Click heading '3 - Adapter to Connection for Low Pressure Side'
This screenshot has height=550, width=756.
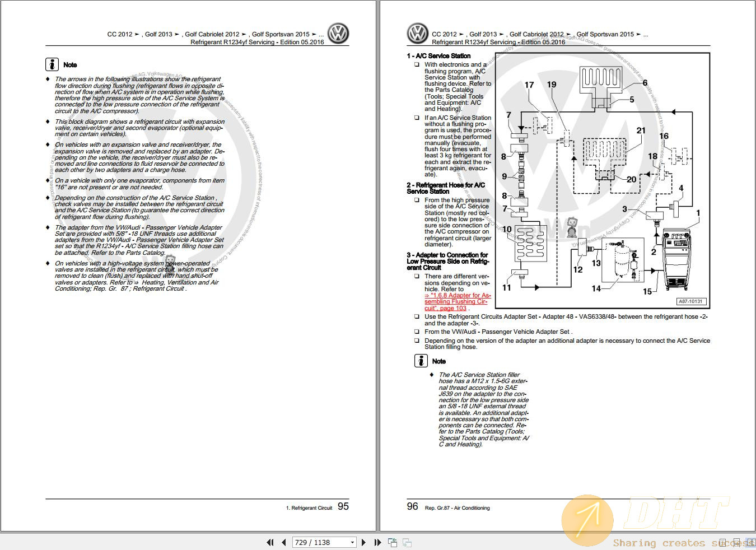coord(447,261)
